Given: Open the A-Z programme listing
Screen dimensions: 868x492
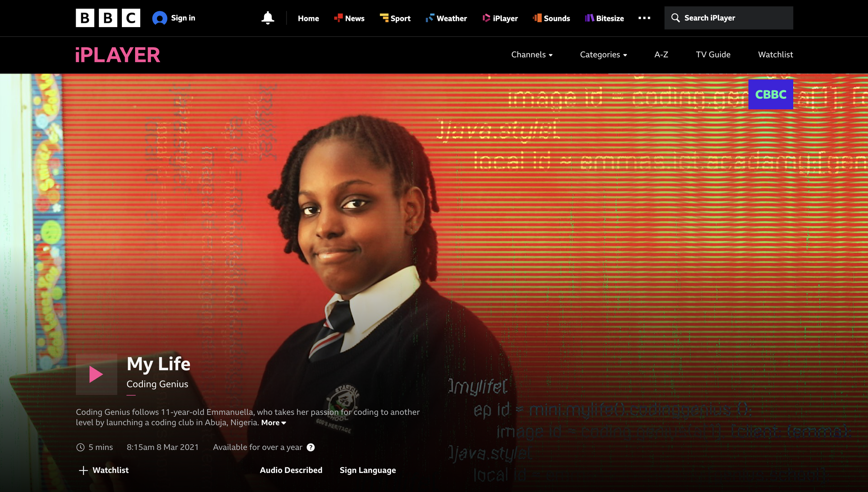Looking at the screenshot, I should [661, 55].
